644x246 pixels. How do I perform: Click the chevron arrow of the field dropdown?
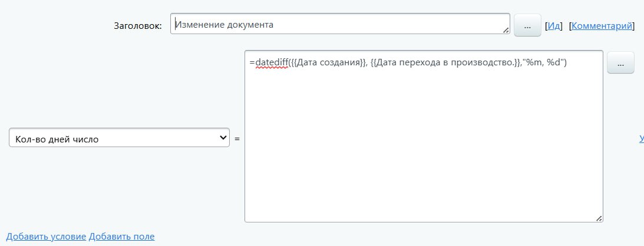point(223,138)
